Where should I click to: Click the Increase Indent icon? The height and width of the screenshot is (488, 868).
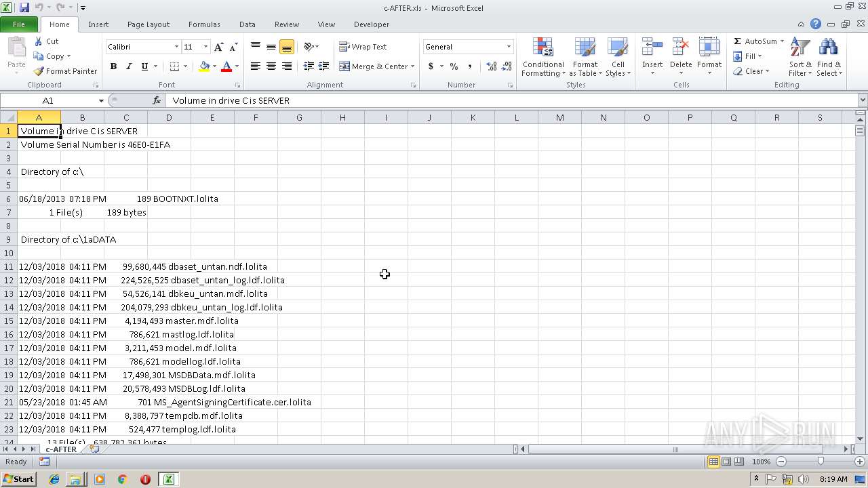pyautogui.click(x=324, y=66)
